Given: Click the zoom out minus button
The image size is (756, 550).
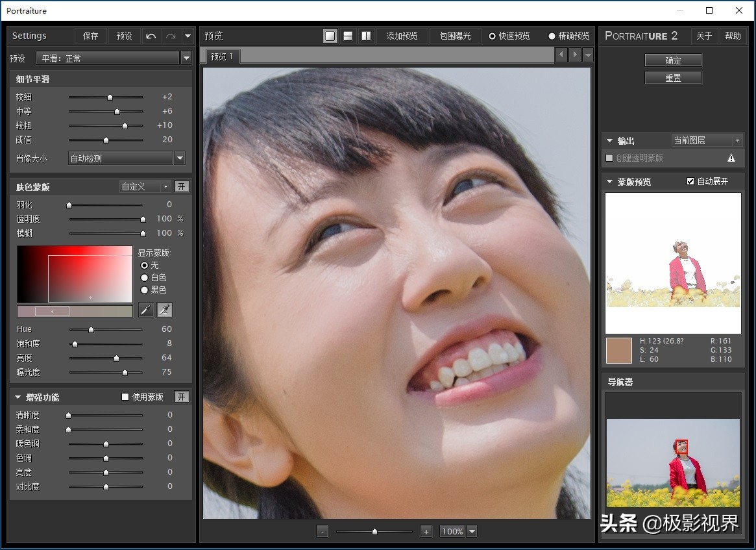Looking at the screenshot, I should [x=323, y=531].
